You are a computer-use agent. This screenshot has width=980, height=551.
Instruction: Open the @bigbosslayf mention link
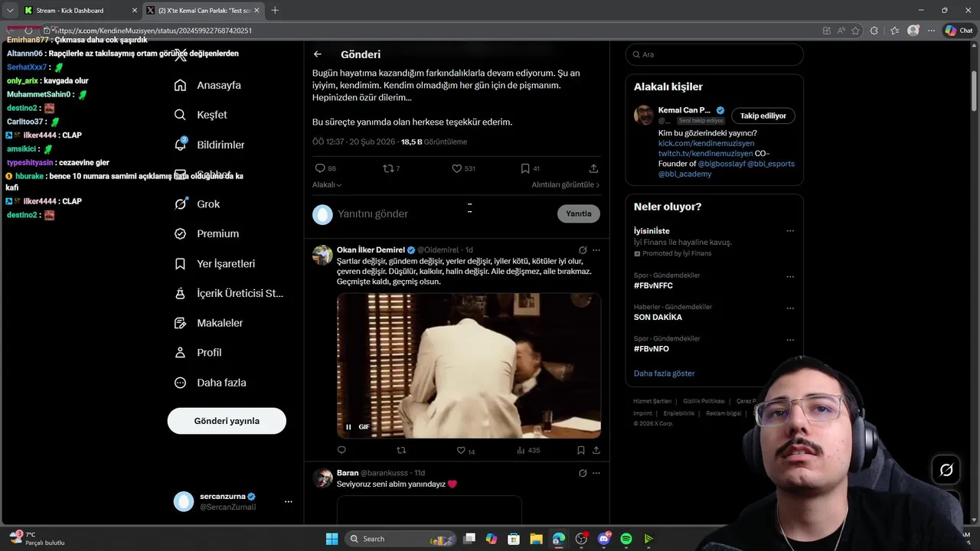coord(720,164)
